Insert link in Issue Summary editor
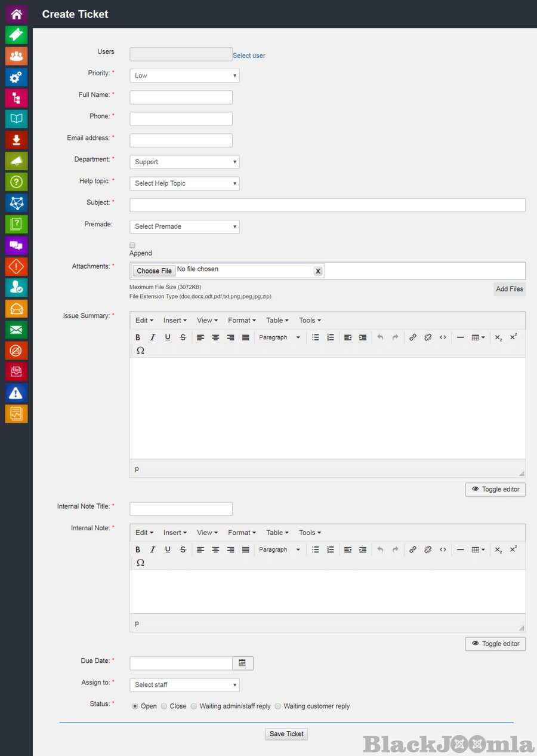The height and width of the screenshot is (756, 537). [412, 337]
